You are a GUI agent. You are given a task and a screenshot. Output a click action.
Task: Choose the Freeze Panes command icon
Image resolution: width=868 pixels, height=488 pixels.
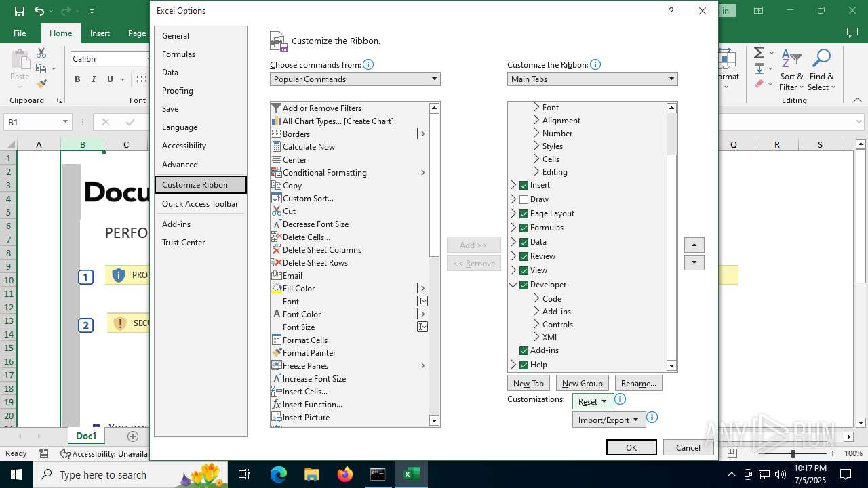[276, 365]
